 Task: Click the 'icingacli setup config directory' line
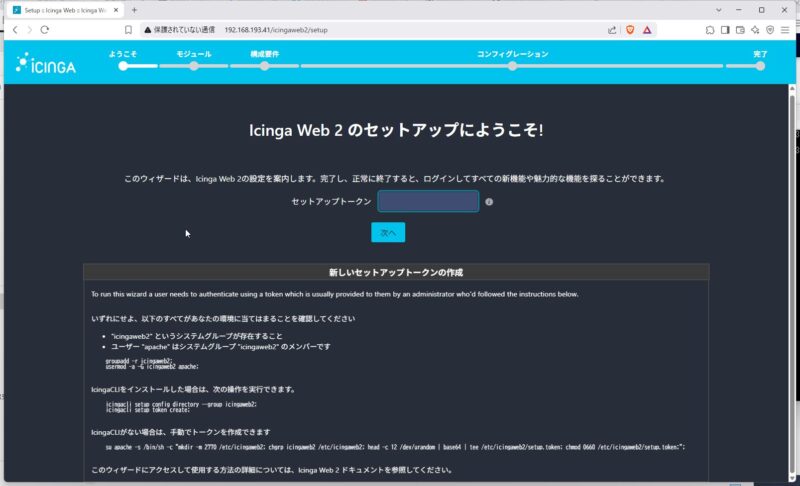pyautogui.click(x=181, y=404)
